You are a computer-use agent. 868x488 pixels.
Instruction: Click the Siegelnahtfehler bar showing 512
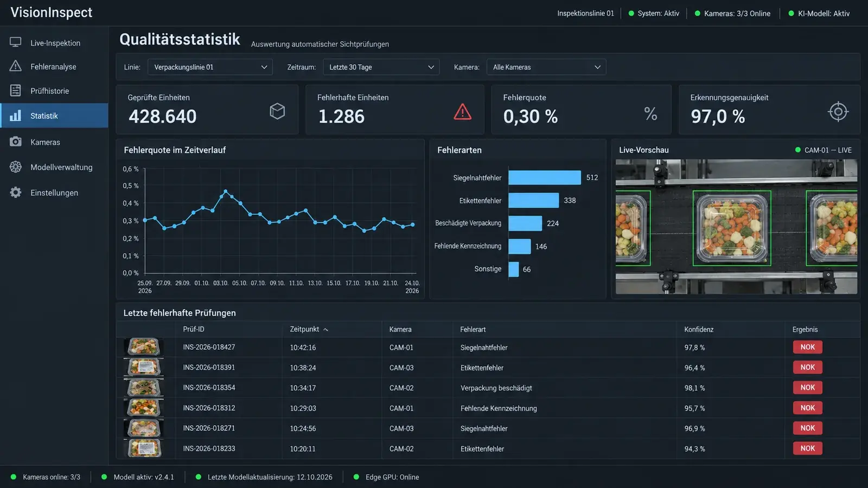coord(545,177)
